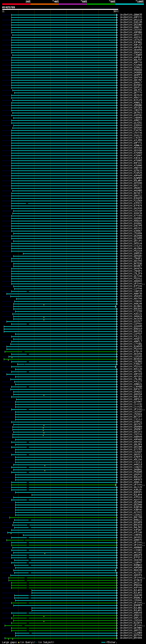Select label UniRef100_B7FSV6
Image resolution: width=146 pixels, height=644 pixels.
[x=131, y=286]
